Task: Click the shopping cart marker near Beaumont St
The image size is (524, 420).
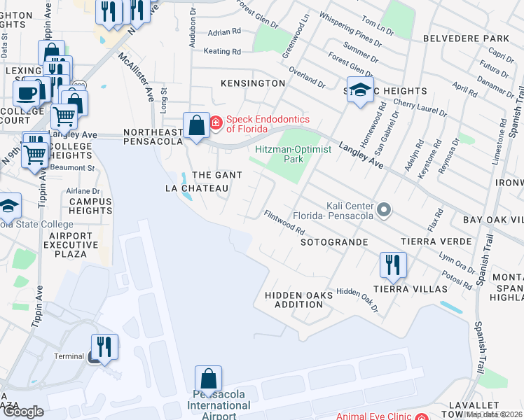Action: [x=34, y=156]
